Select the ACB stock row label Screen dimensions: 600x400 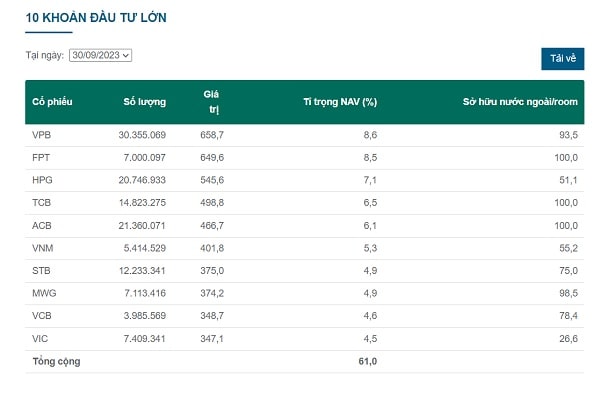point(42,225)
